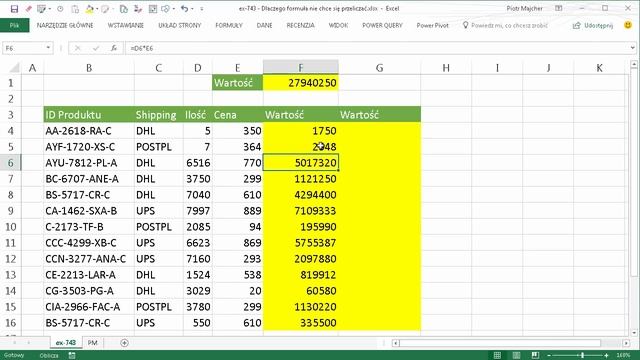The height and width of the screenshot is (360, 640).
Task: Switch to Page Layout view icon
Action: point(516,356)
